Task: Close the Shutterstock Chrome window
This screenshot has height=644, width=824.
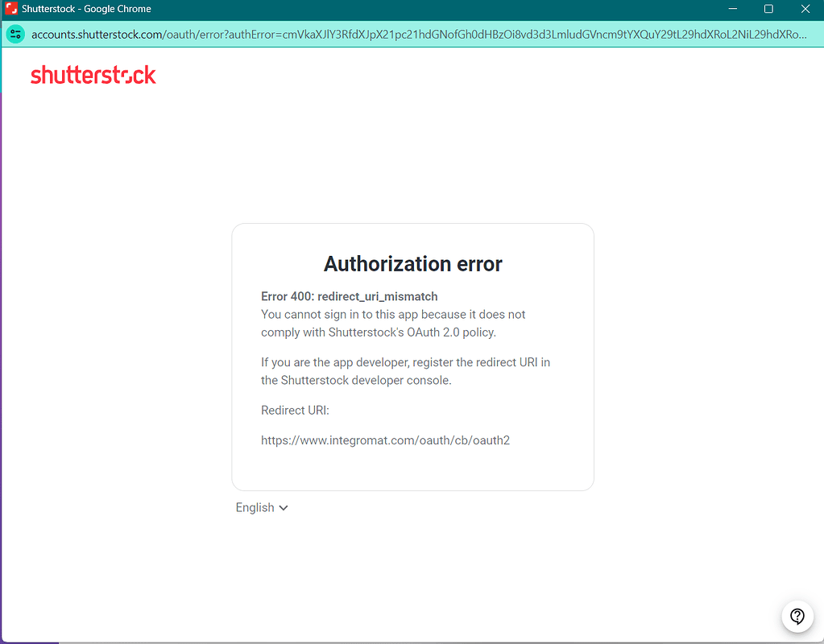Action: pos(805,9)
